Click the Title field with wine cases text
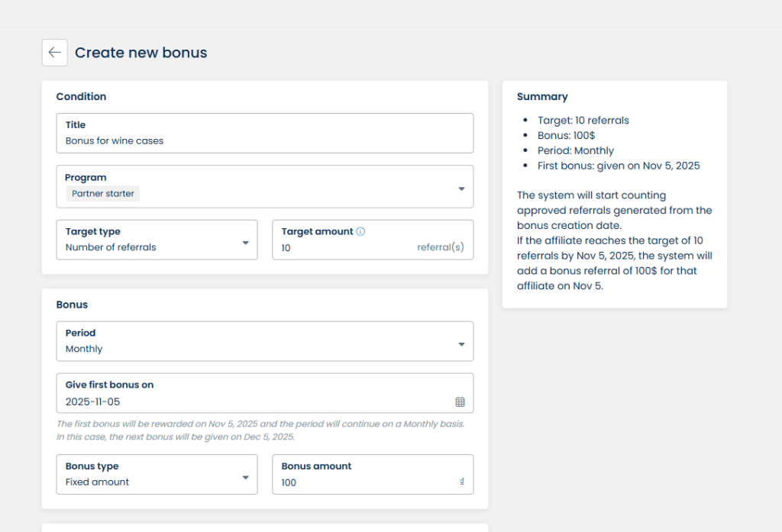The height and width of the screenshot is (532, 782). [x=264, y=140]
